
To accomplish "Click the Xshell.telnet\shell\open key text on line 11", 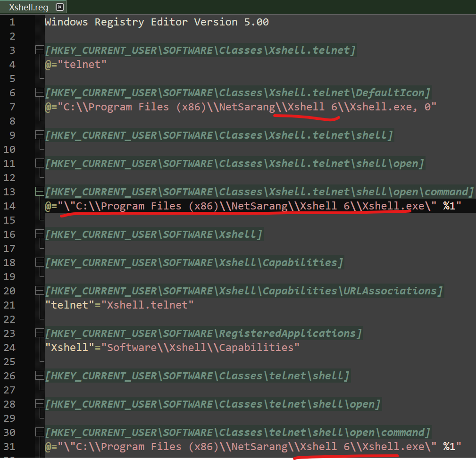I will [234, 163].
